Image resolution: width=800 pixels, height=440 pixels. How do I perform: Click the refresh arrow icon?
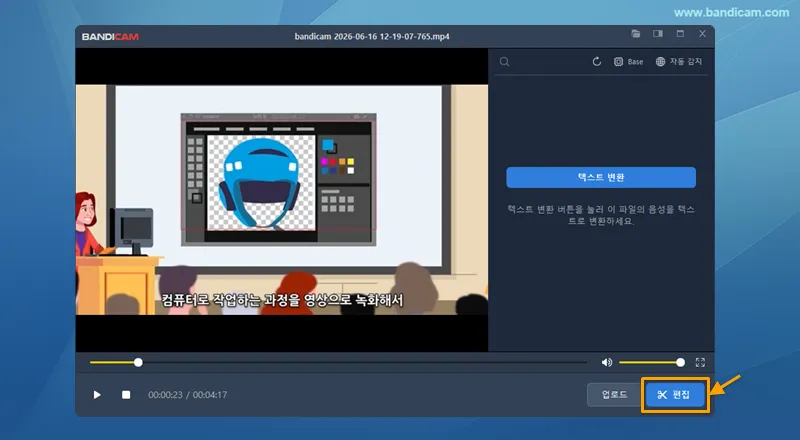pyautogui.click(x=596, y=62)
